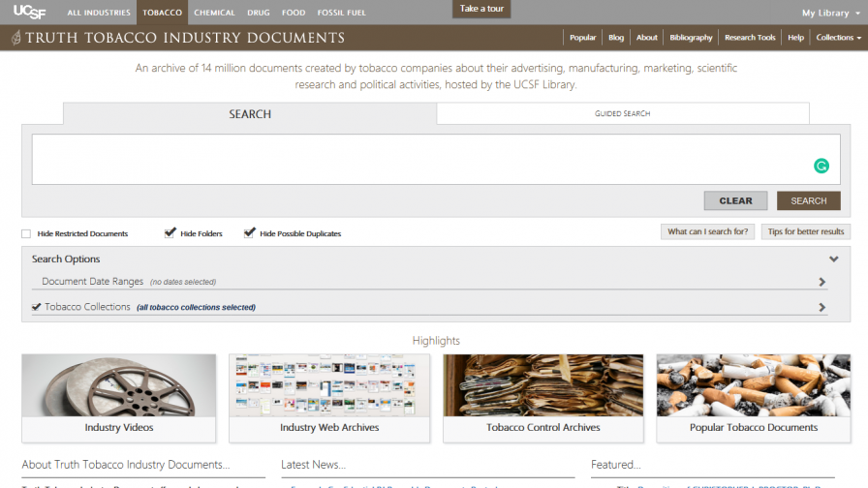The height and width of the screenshot is (488, 868).
Task: Open the Industry Videos film reel thumbnail
Action: pos(119,385)
